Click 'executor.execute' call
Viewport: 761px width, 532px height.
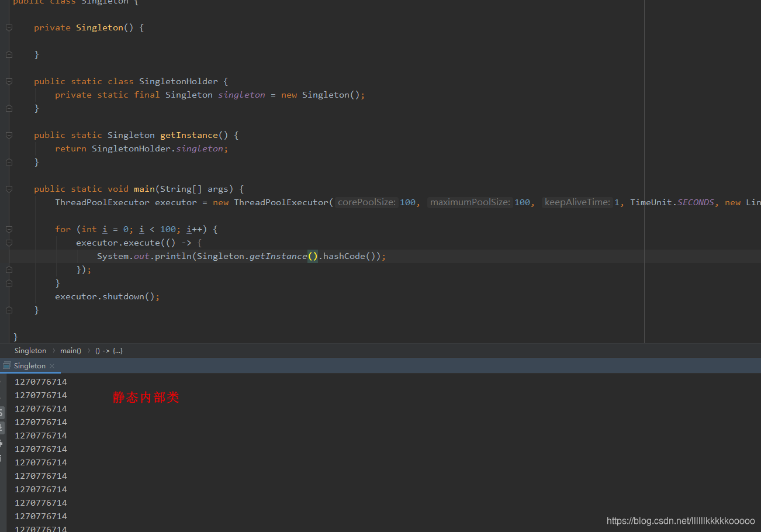118,243
